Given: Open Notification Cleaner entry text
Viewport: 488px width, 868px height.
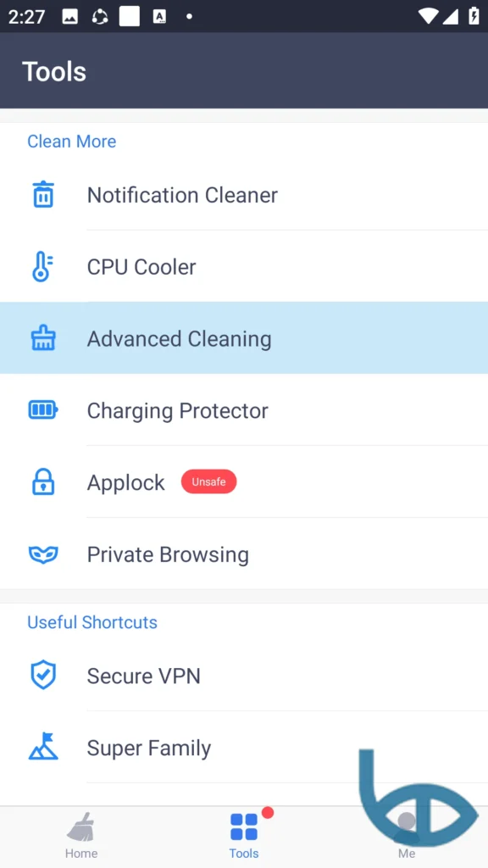Looking at the screenshot, I should pyautogui.click(x=182, y=195).
